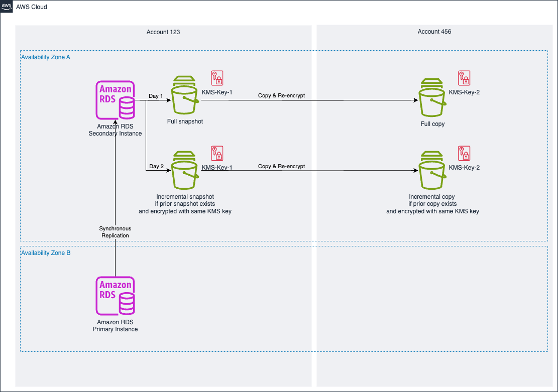Click the AWS Cloud title text

click(x=32, y=7)
